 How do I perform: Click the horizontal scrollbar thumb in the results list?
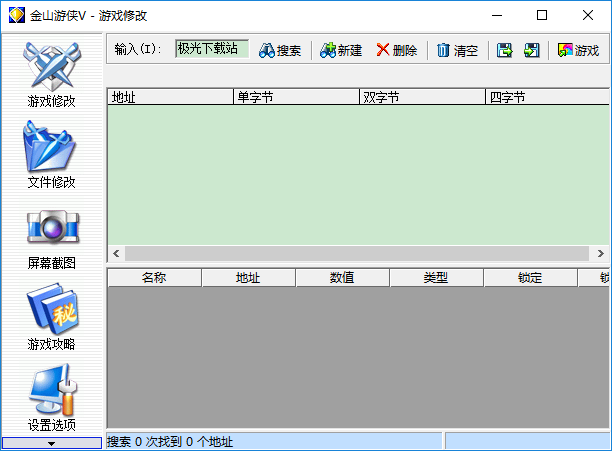[x=357, y=254]
